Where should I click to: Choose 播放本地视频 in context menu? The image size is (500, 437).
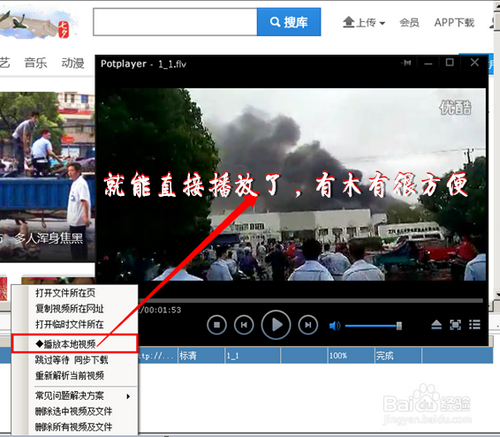pos(75,344)
